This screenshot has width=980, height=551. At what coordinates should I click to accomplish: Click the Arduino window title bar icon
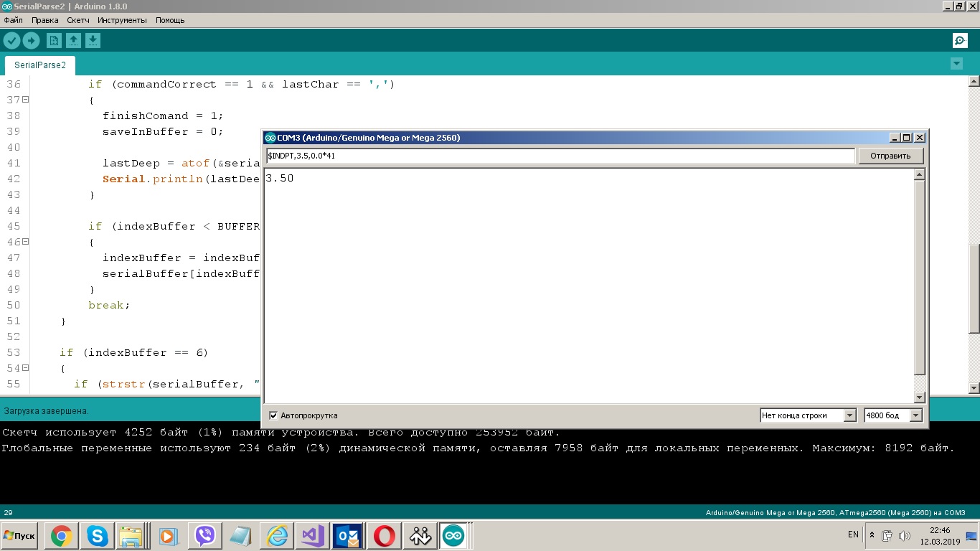click(x=6, y=6)
